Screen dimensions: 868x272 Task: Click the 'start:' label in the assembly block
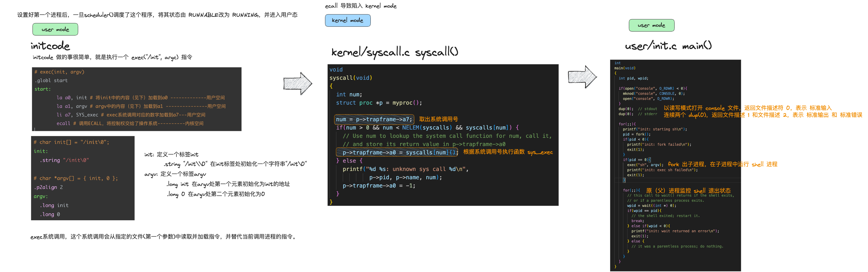tap(43, 89)
